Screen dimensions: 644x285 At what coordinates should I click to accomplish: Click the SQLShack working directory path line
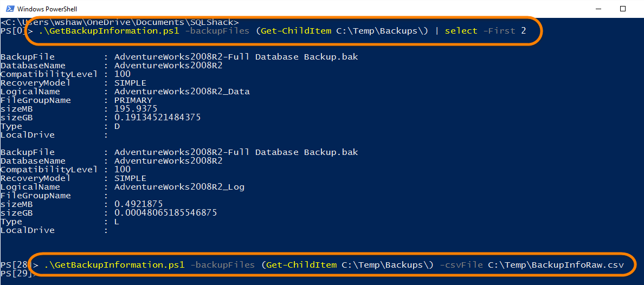pyautogui.click(x=119, y=22)
